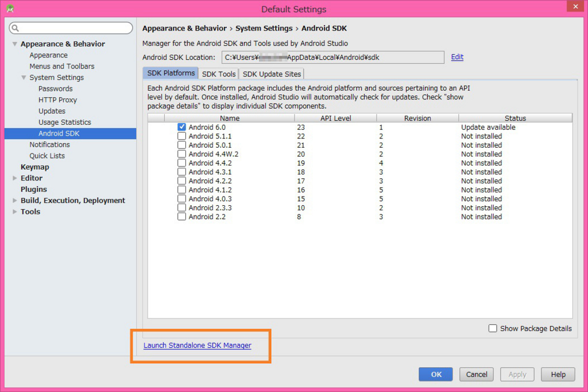Select Passwords in the settings tree
Screen dimensions: 588x392
coord(56,89)
